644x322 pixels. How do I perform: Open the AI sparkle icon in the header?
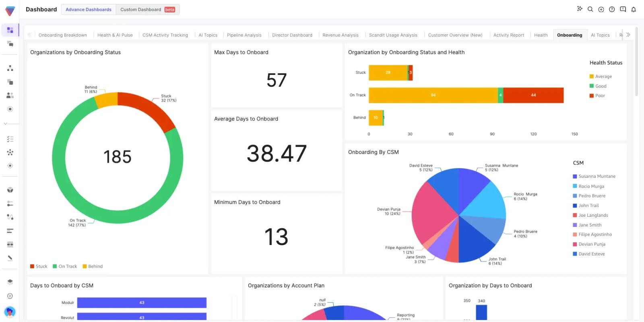point(580,9)
